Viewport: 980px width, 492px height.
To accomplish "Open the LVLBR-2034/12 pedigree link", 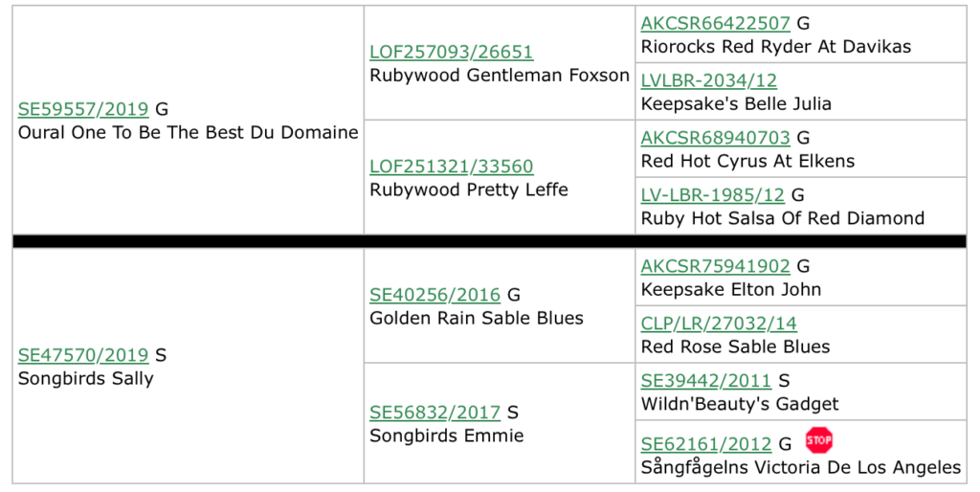I will coord(709,80).
